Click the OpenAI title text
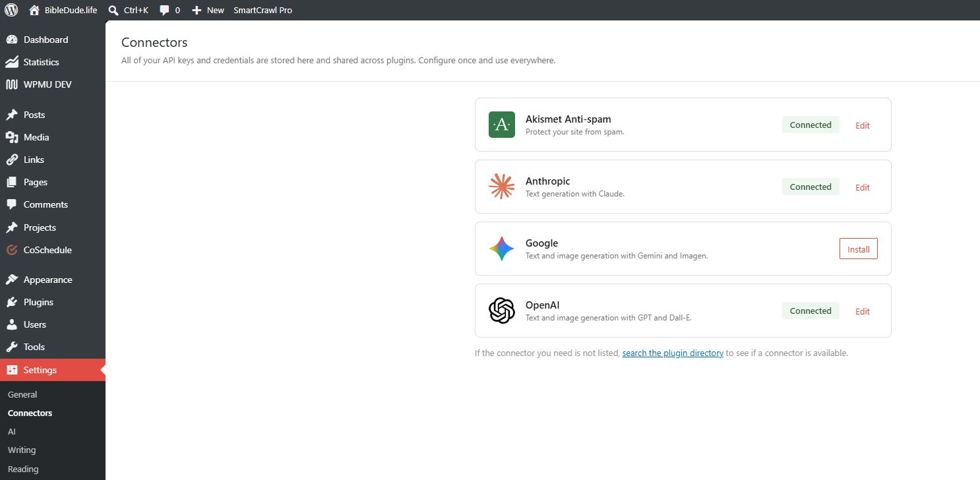The height and width of the screenshot is (480, 980). [x=542, y=305]
